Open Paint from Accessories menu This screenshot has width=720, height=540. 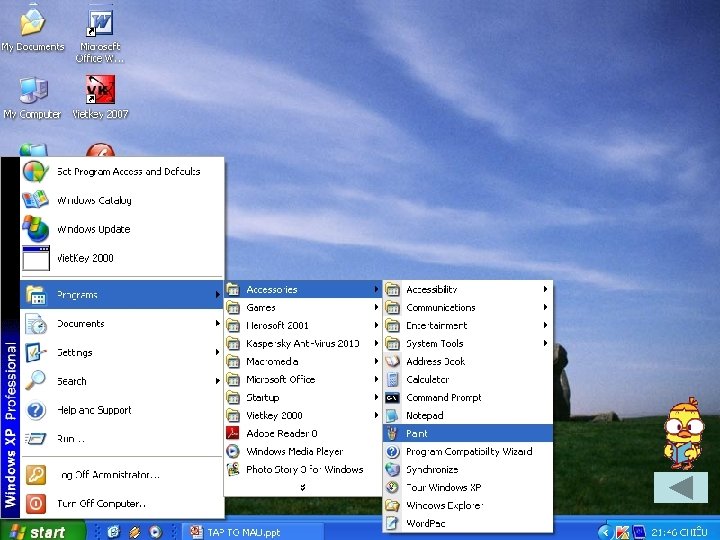[x=467, y=433]
